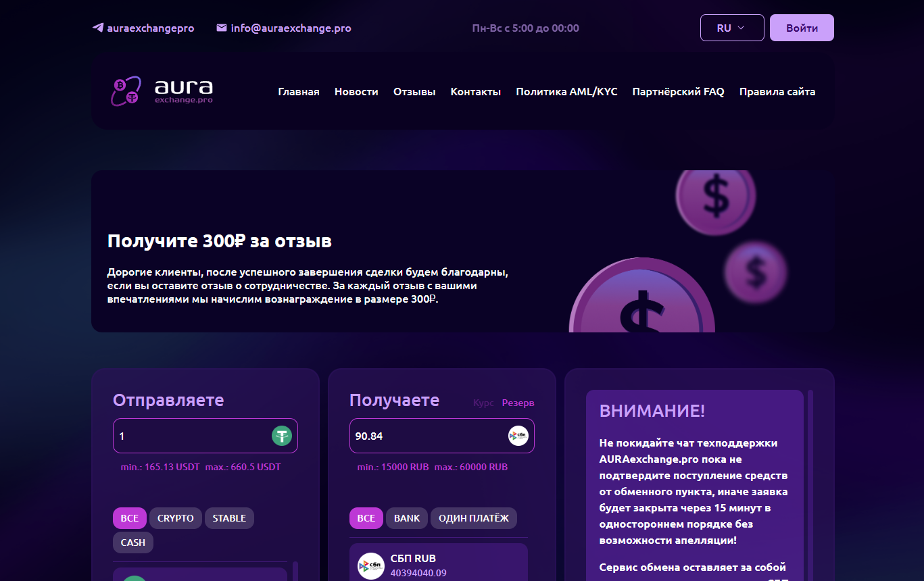This screenshot has width=924, height=581.
Task: Open the Политика AML/KYC page
Action: coord(566,91)
